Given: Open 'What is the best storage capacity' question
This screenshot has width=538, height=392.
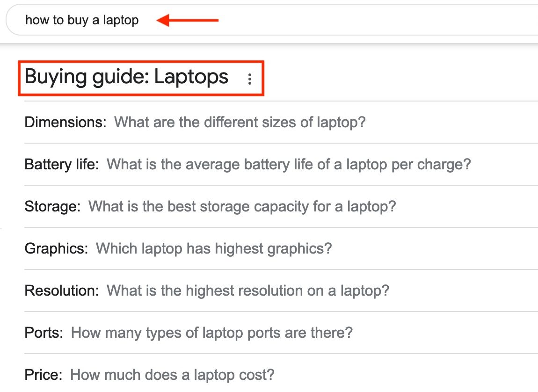Looking at the screenshot, I should (242, 206).
